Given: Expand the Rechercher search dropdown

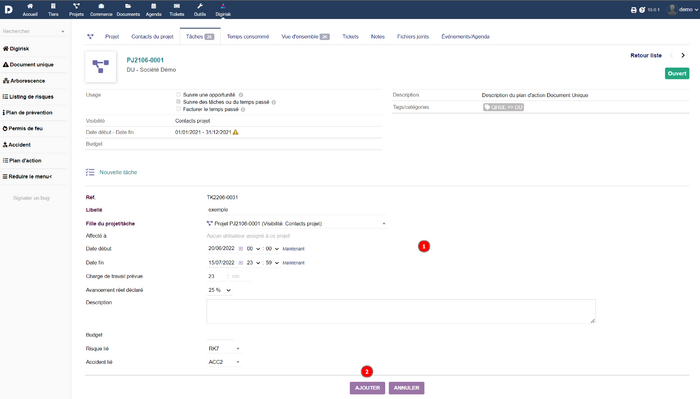Looking at the screenshot, I should (x=33, y=31).
